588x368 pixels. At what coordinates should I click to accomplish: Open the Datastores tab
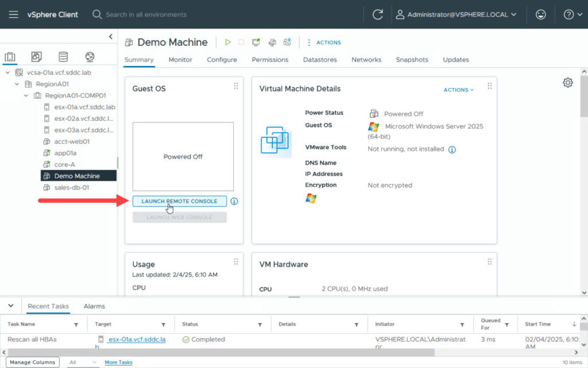[320, 60]
